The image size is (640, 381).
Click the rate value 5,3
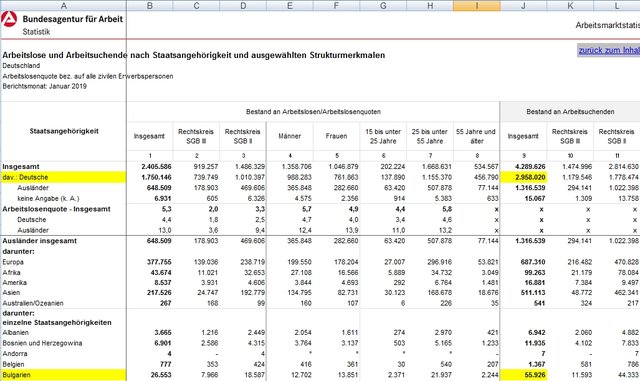(167, 209)
